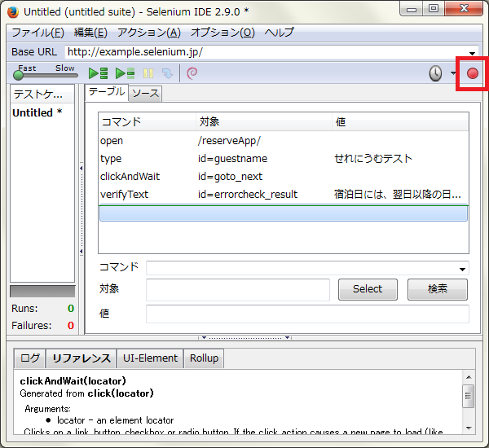Click the scheduler clock icon
This screenshot has width=489, height=448.
(435, 73)
